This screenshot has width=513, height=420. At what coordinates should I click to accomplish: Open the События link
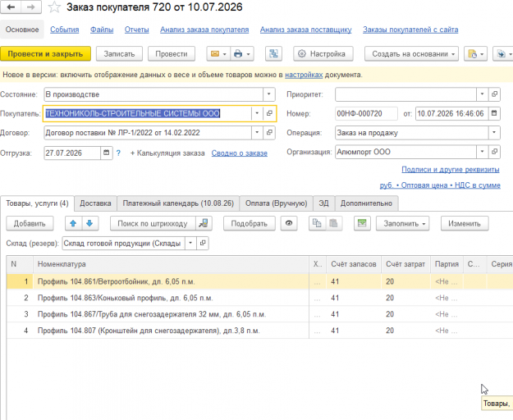pyautogui.click(x=65, y=30)
